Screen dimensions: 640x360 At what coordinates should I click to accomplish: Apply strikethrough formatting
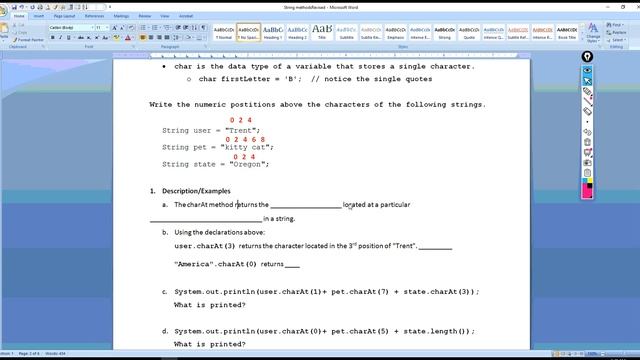pyautogui.click(x=81, y=38)
